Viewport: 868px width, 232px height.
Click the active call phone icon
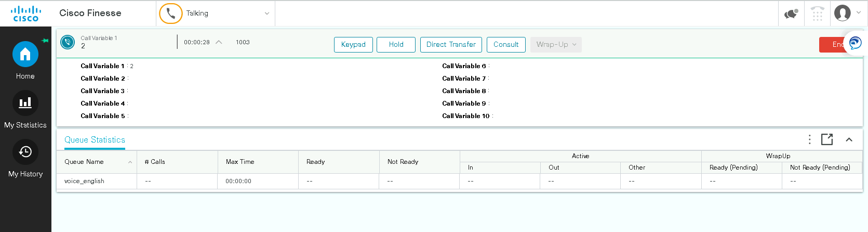[x=68, y=42]
